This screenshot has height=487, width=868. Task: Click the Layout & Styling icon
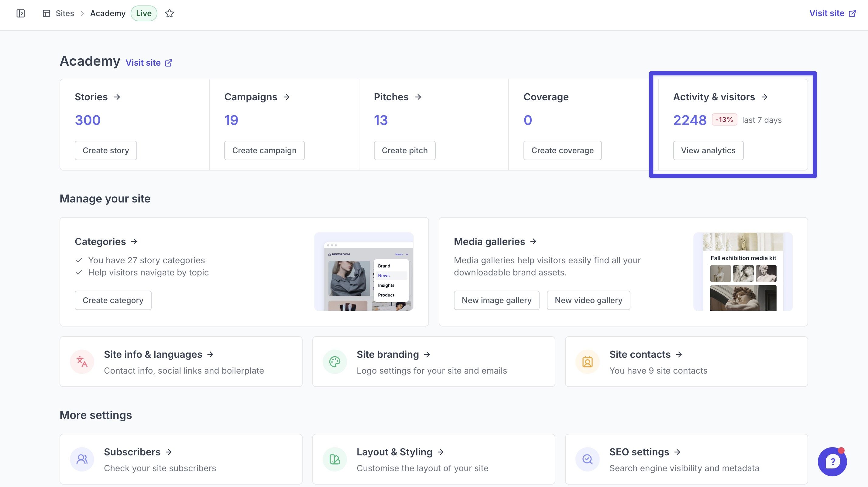tap(335, 459)
